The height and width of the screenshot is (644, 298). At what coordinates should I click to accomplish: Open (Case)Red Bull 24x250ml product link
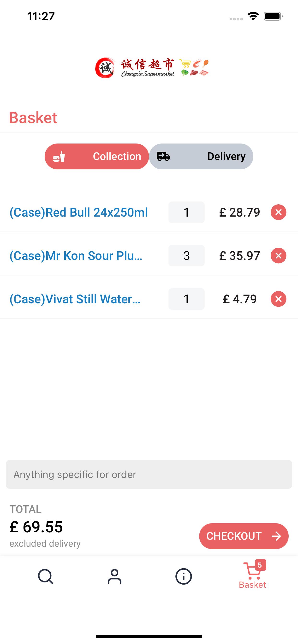point(79,213)
